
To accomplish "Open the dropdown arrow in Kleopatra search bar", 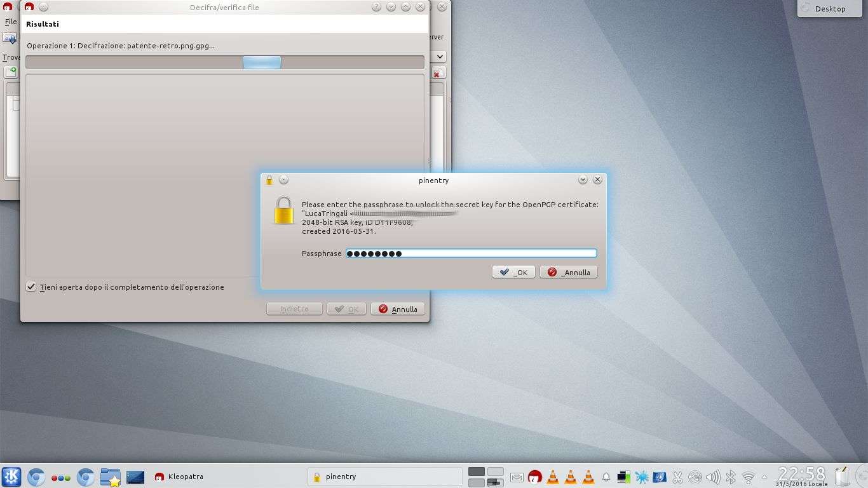I will (x=440, y=57).
